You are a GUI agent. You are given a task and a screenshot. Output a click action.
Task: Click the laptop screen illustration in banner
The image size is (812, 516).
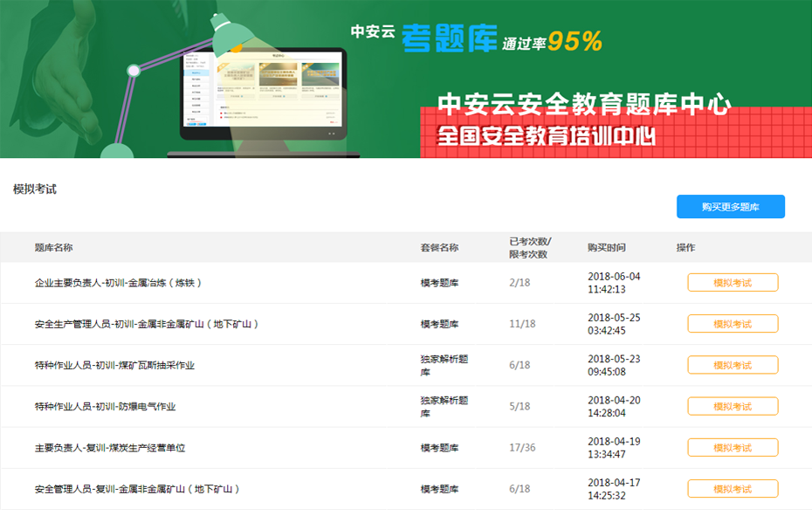coord(263,88)
